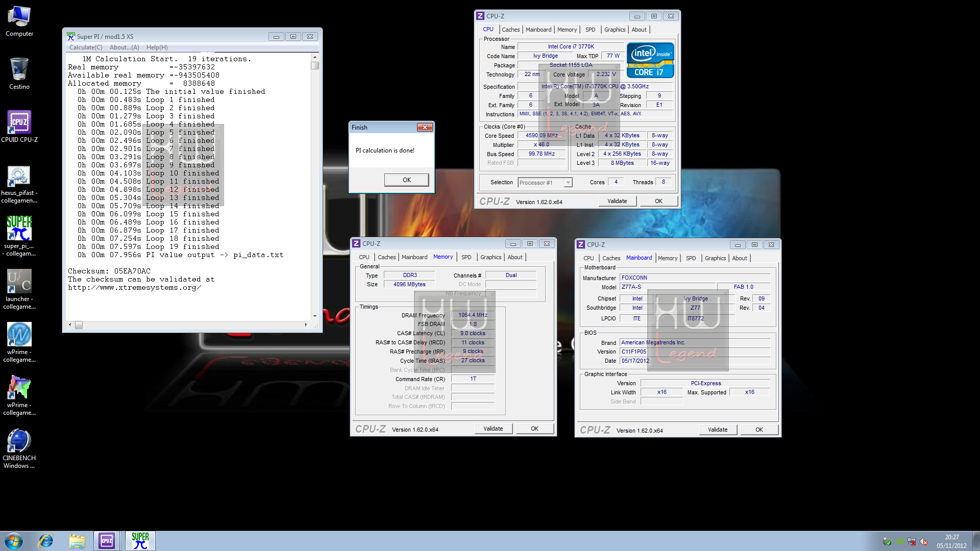980x551 pixels.
Task: Click the Show desktop strip
Action: point(976,541)
